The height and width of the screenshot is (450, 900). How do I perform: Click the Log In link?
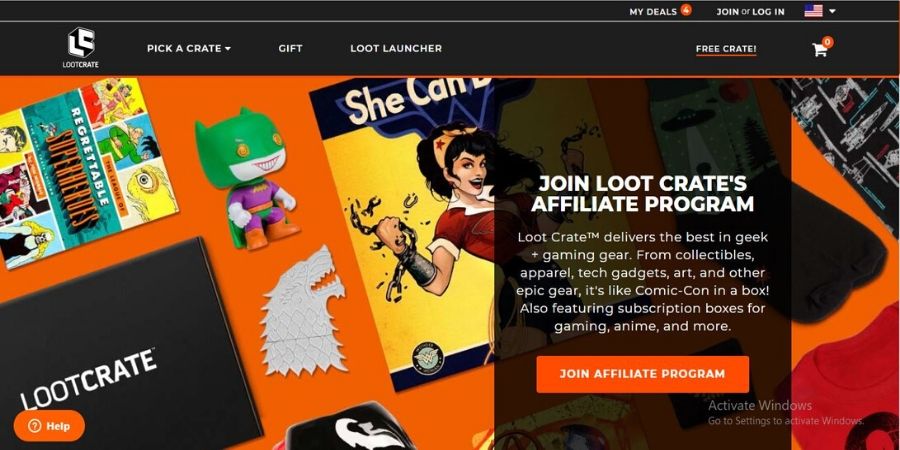[768, 11]
